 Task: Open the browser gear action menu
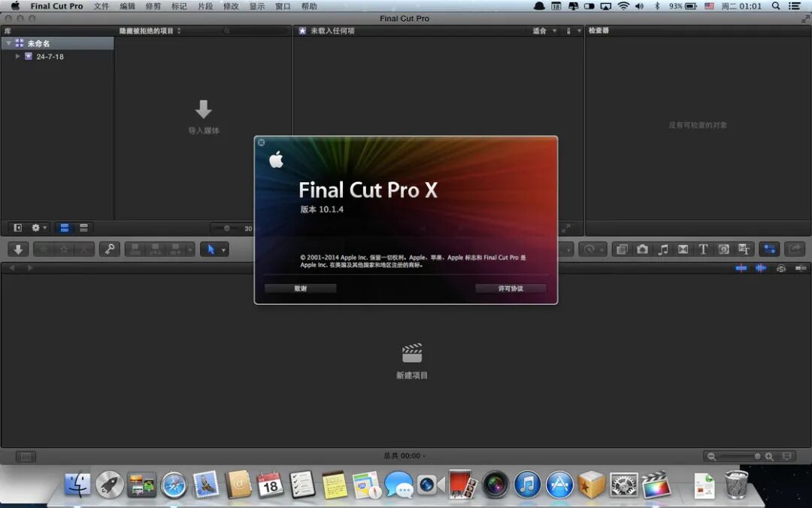click(x=39, y=227)
